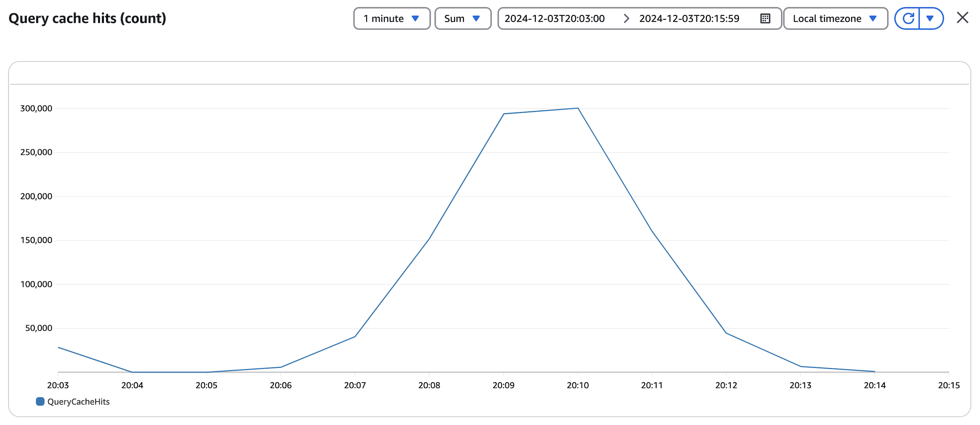Click the refresh graph icon
The image size is (980, 425).
pos(908,18)
